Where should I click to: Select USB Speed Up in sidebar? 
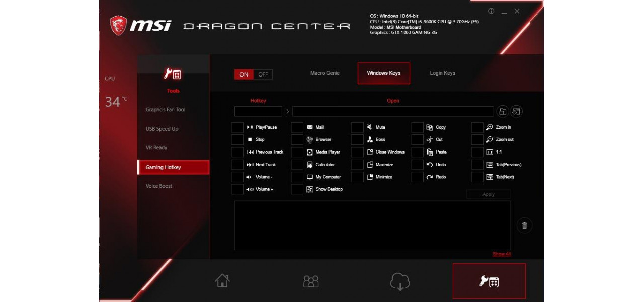coord(162,129)
